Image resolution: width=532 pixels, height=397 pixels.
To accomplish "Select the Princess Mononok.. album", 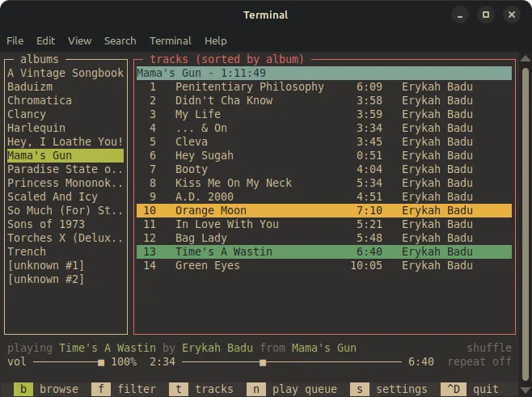I will [x=65, y=183].
